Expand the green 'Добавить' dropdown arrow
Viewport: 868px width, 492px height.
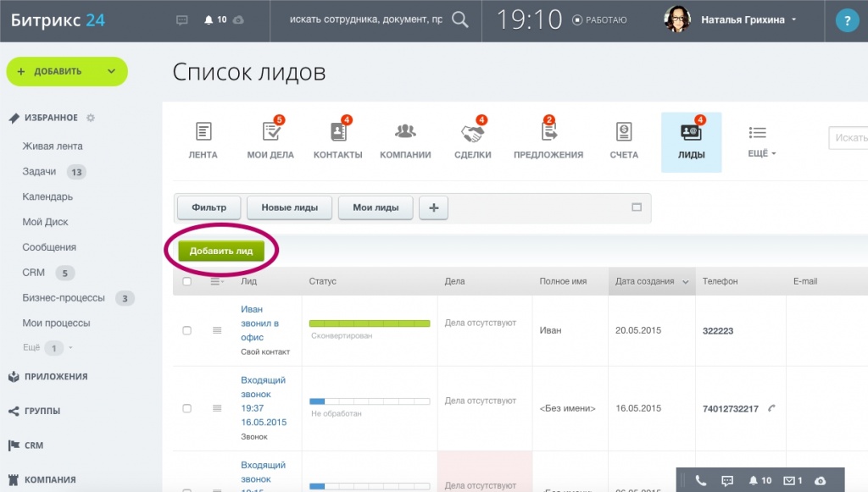point(111,72)
